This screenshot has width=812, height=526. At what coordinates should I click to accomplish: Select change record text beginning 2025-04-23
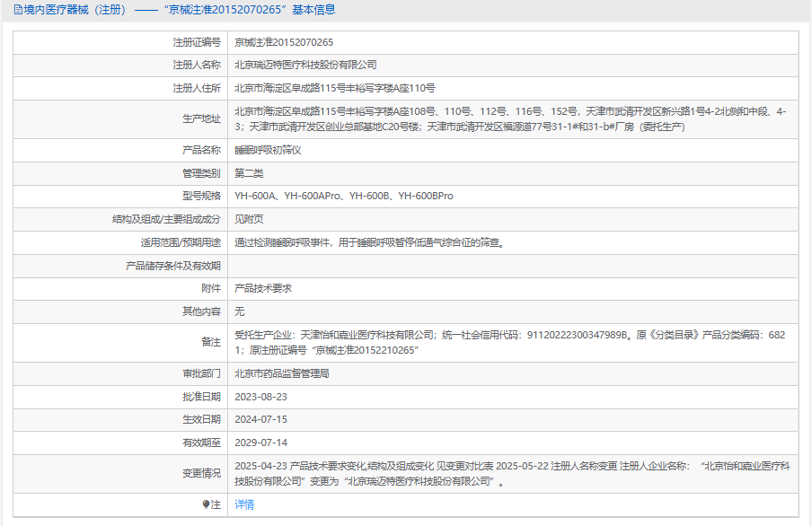point(512,474)
